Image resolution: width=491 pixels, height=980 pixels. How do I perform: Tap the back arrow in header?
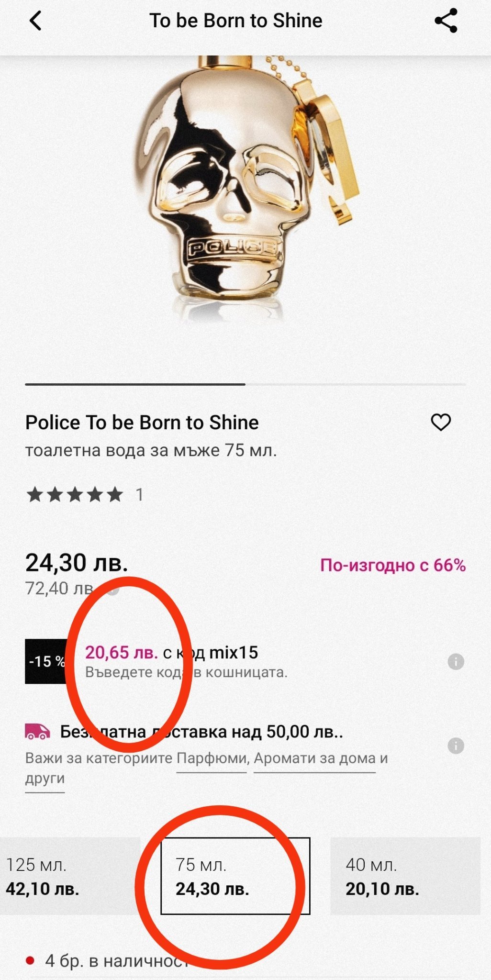pyautogui.click(x=36, y=21)
